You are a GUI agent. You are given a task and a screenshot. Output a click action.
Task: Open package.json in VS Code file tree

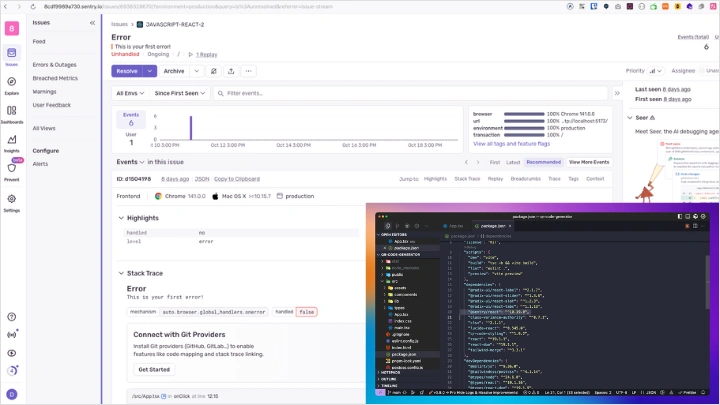click(404, 354)
